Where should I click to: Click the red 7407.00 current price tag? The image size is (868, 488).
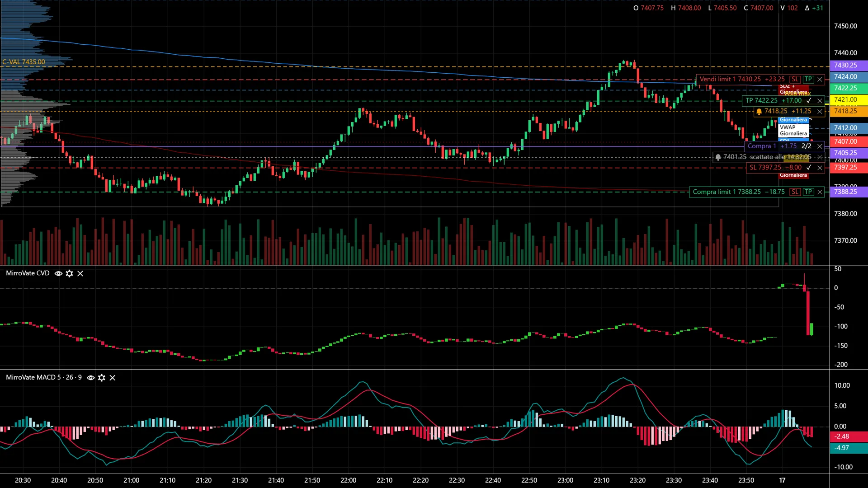pos(849,141)
